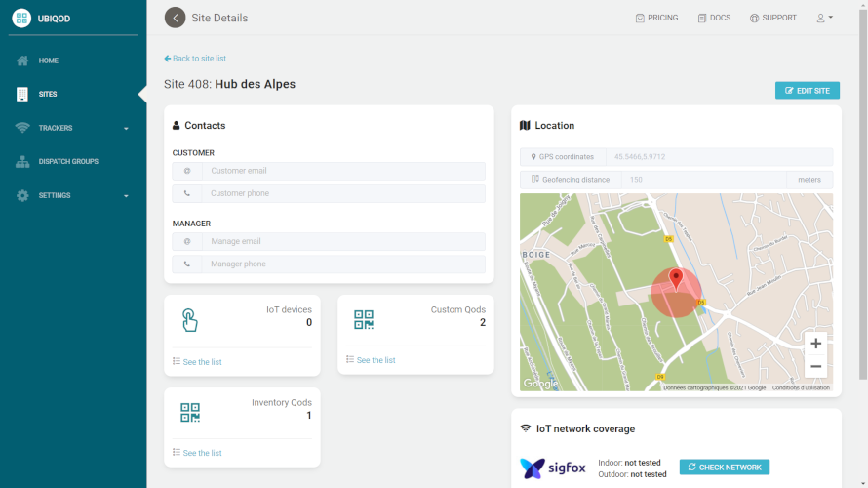Focus the Customer email field

[343, 171]
